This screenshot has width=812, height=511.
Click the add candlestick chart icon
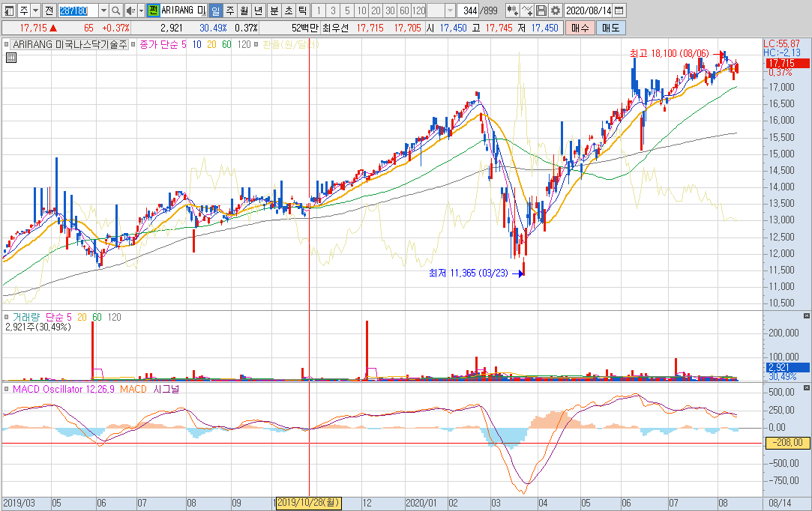pos(513,10)
